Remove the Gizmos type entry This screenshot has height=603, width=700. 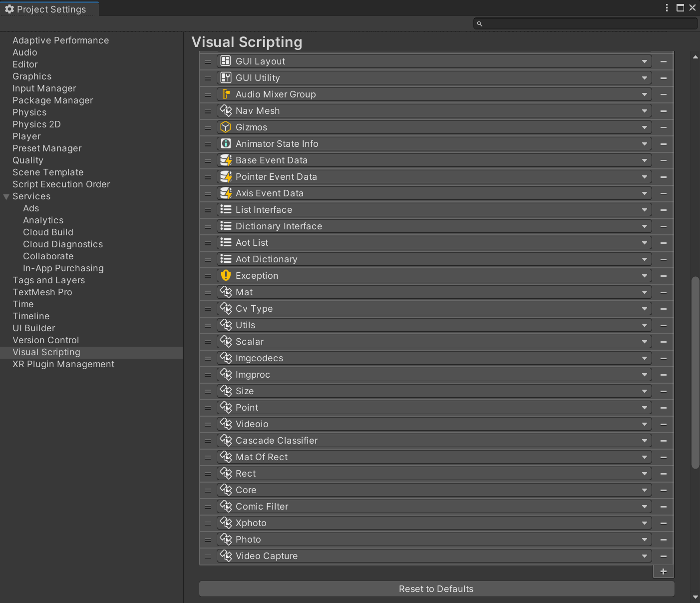(x=664, y=127)
